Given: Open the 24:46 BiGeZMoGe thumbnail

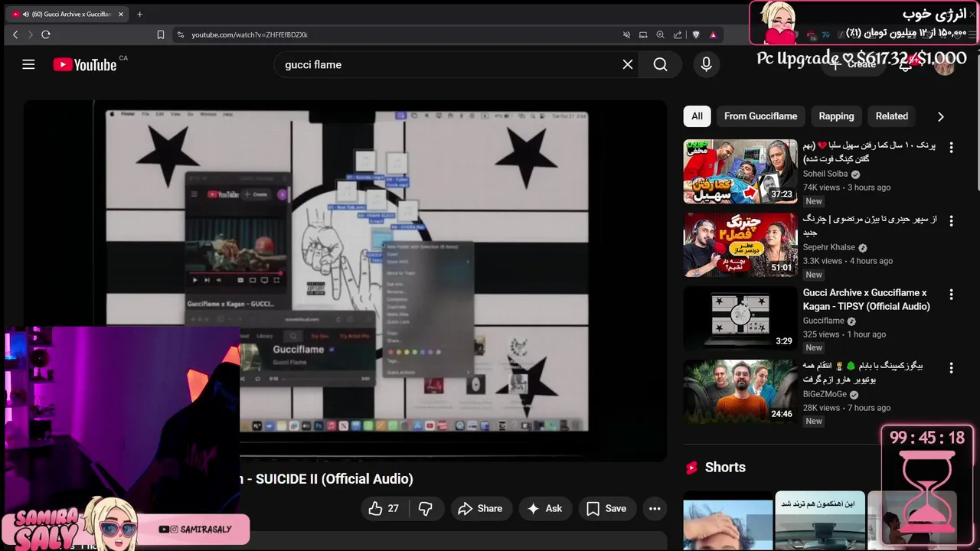Looking at the screenshot, I should [x=740, y=391].
